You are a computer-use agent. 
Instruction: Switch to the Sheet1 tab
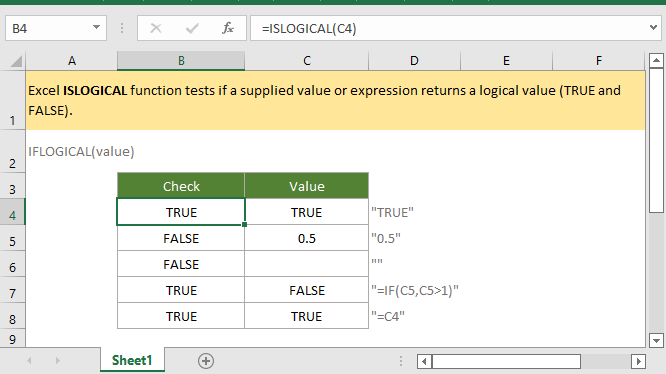(132, 360)
